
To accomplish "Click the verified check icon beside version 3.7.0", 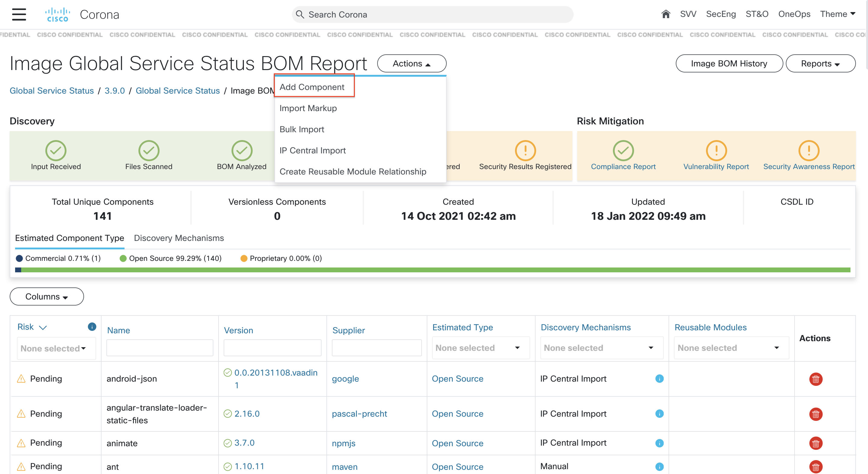I will [228, 443].
